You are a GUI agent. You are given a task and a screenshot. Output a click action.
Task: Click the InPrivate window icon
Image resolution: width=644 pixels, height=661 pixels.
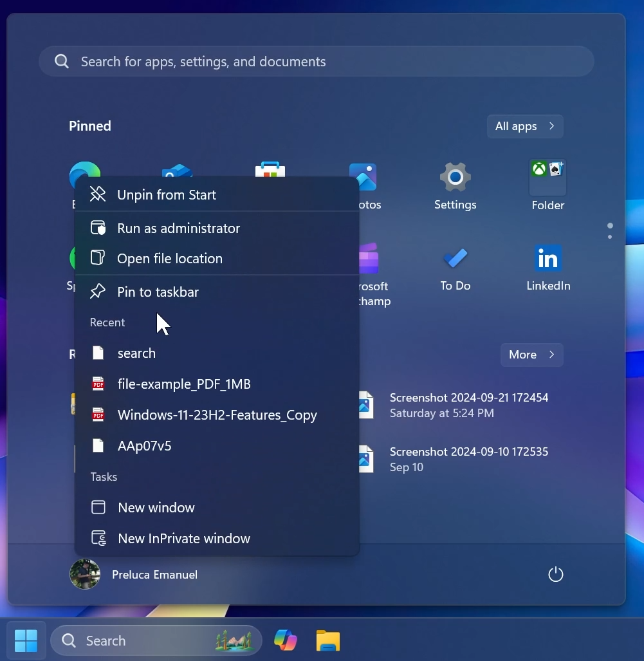click(x=98, y=538)
